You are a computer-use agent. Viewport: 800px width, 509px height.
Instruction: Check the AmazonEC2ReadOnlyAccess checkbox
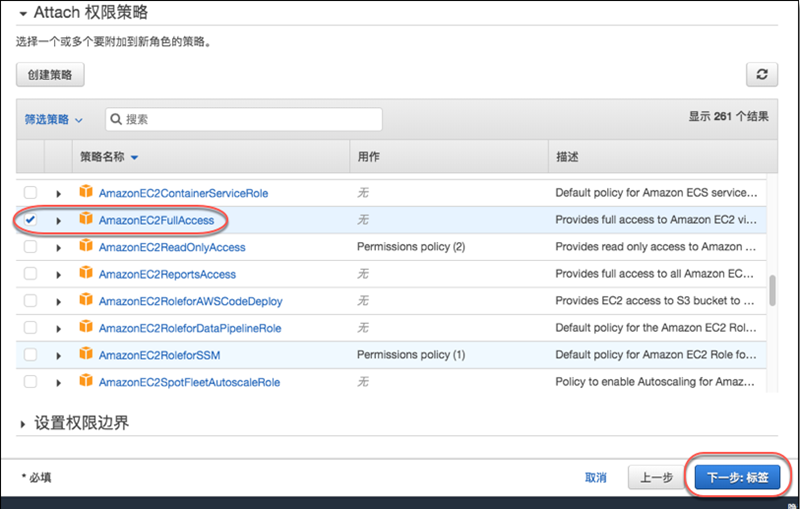pyautogui.click(x=31, y=247)
